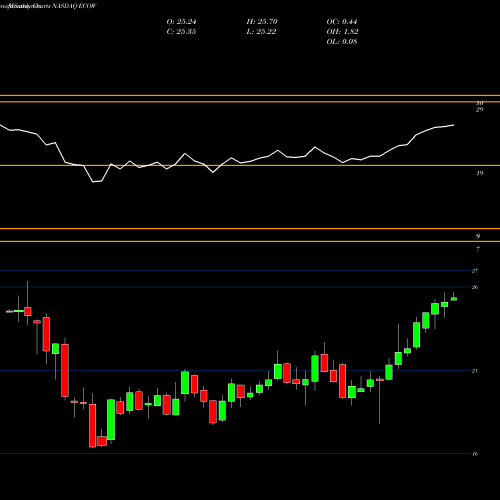Click the 'OH: 1.82' reading
Screen dimensions: 500x500
342,32
